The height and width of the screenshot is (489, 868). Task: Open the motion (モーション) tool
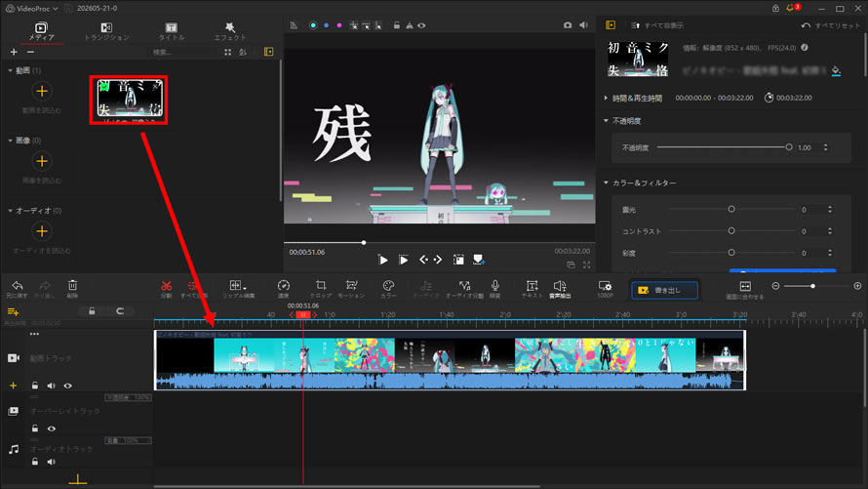coord(351,289)
